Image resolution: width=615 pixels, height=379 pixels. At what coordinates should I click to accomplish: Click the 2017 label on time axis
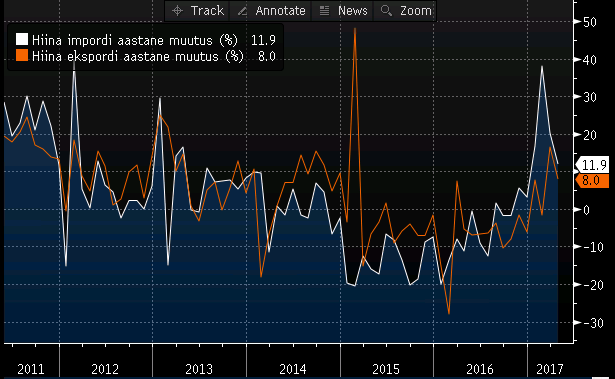(x=550, y=369)
